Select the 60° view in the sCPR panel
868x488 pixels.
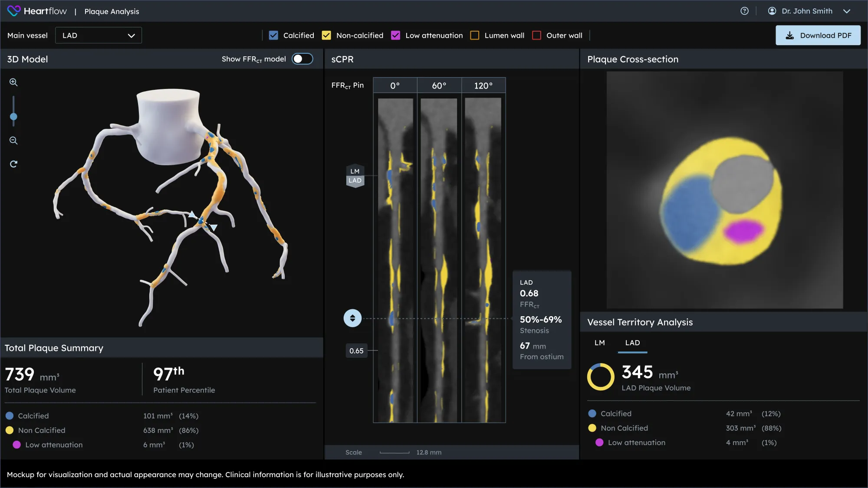click(x=439, y=85)
